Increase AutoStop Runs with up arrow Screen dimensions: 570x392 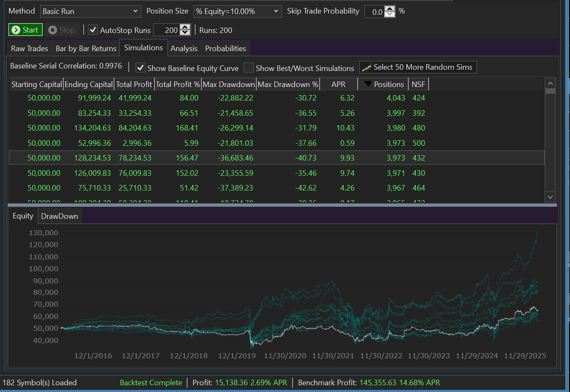point(185,27)
